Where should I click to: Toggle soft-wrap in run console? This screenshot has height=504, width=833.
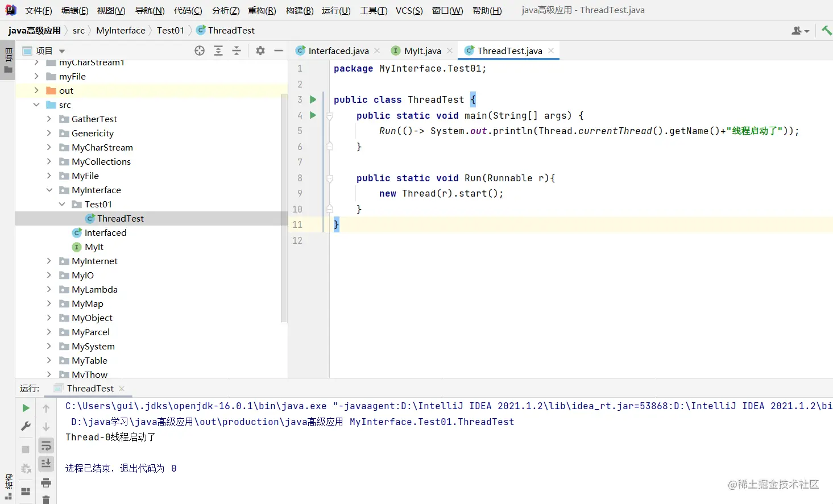(x=46, y=445)
